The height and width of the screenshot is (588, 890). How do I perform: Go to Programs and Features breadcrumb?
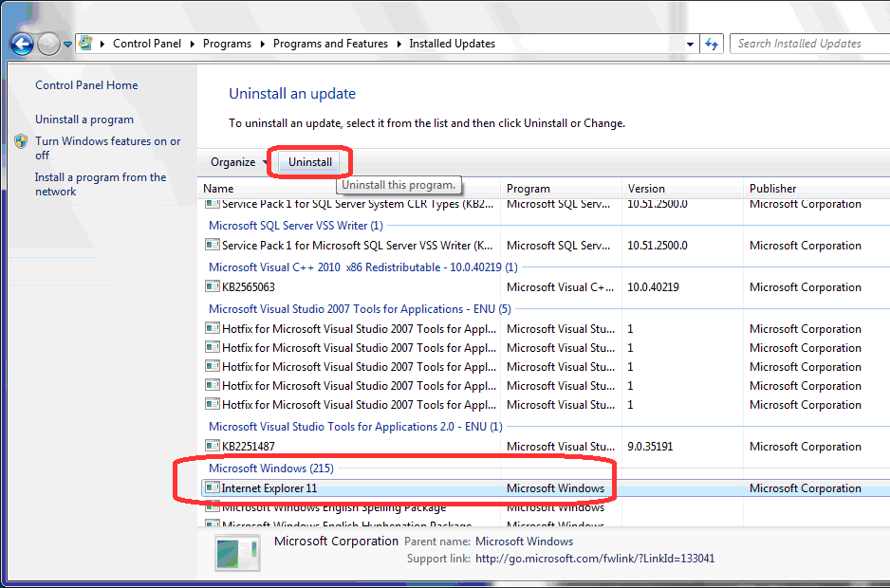point(330,44)
